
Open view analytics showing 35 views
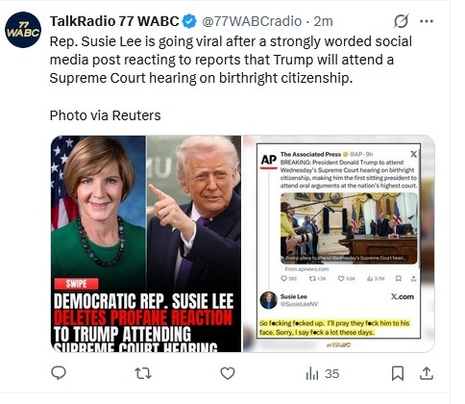322,374
